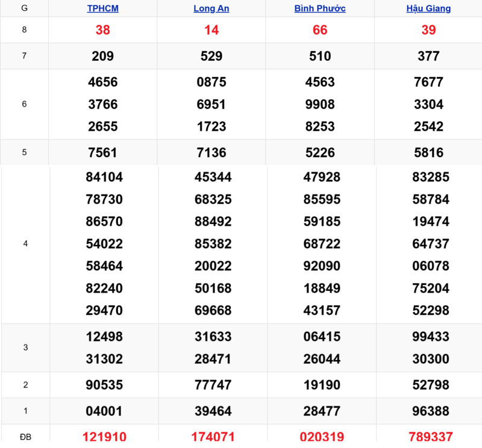Screen dimensions: 482x448
Task: Click TPHCM prize 4 number 84104
Action: (x=104, y=176)
